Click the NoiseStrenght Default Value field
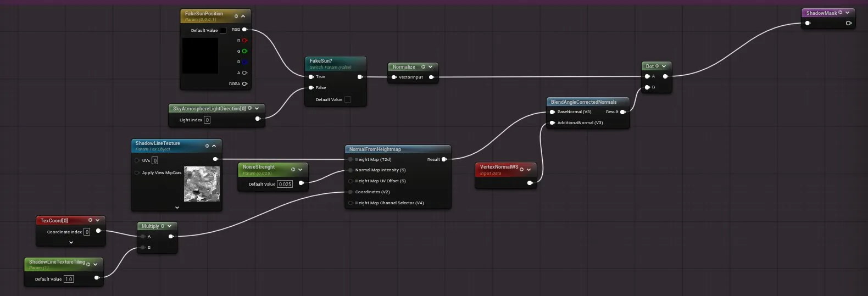868x296 pixels. [x=285, y=184]
